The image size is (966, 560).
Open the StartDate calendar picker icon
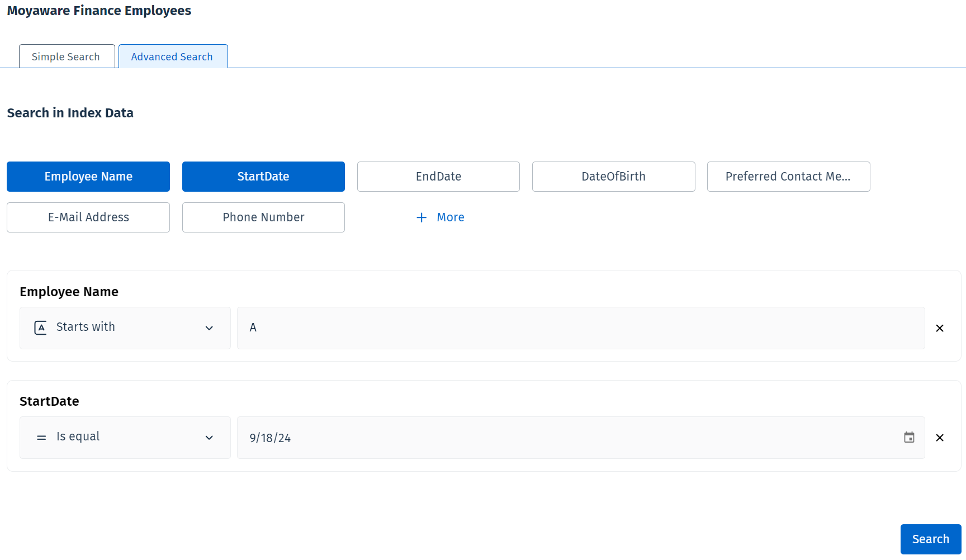909,438
